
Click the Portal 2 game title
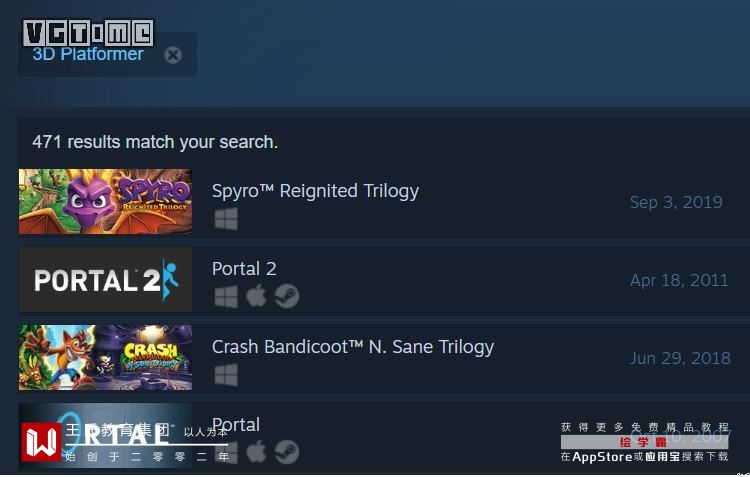coord(244,269)
